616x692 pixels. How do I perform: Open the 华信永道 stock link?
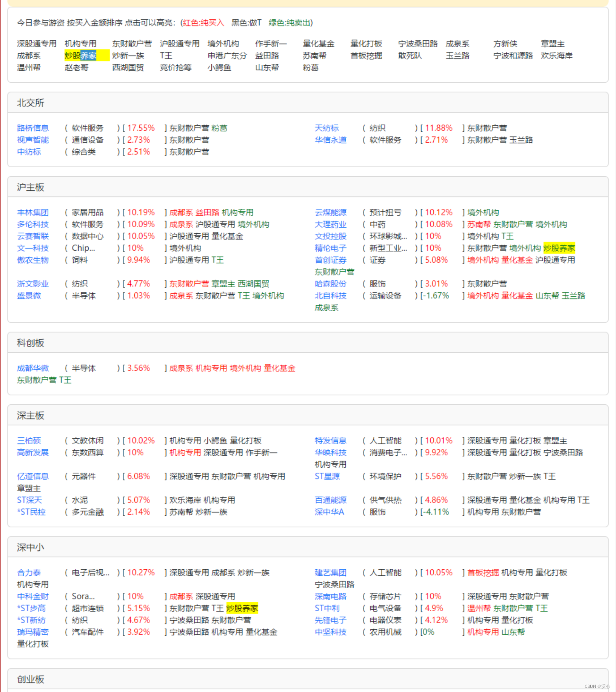331,140
